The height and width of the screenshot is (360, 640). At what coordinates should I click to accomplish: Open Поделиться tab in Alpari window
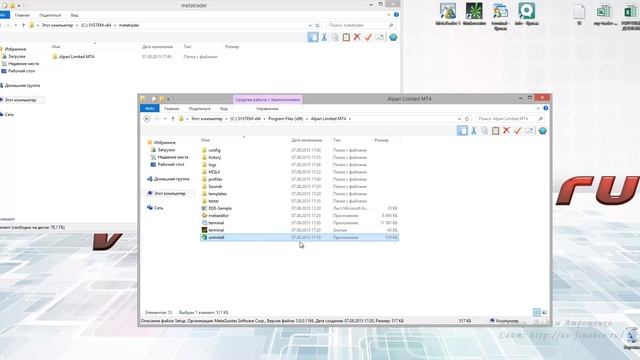199,109
